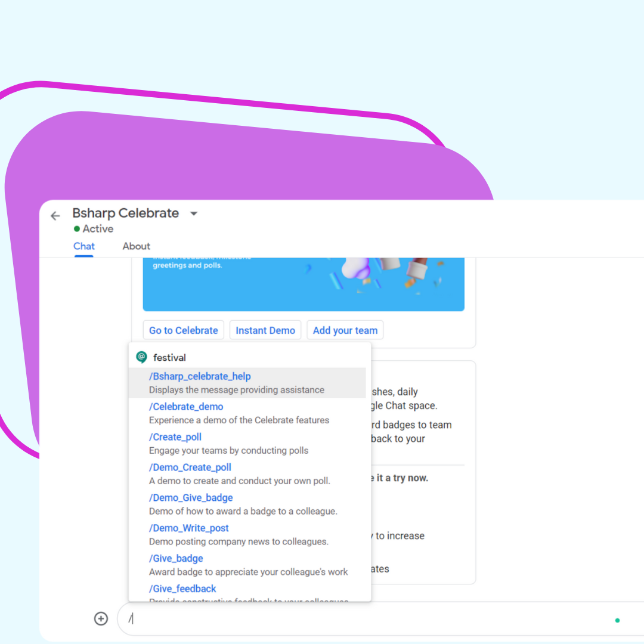Click the 'festival' bot name label
644x644 pixels.
(x=169, y=358)
